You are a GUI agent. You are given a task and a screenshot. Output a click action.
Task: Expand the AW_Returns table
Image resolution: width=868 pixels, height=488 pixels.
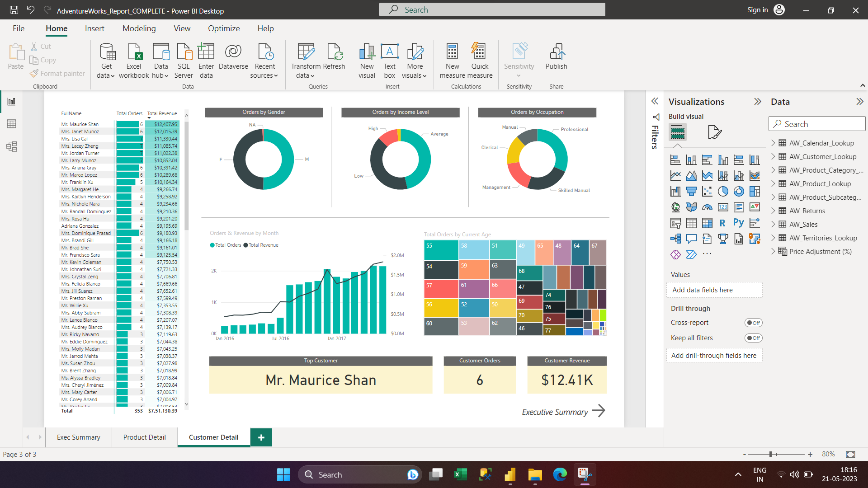[x=773, y=211]
